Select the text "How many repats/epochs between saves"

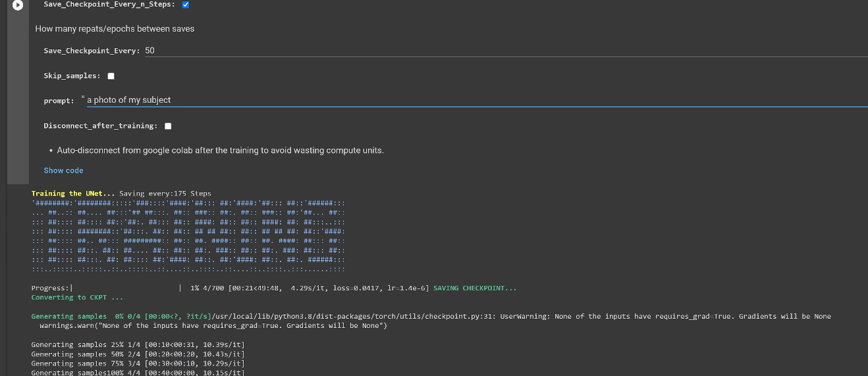115,29
